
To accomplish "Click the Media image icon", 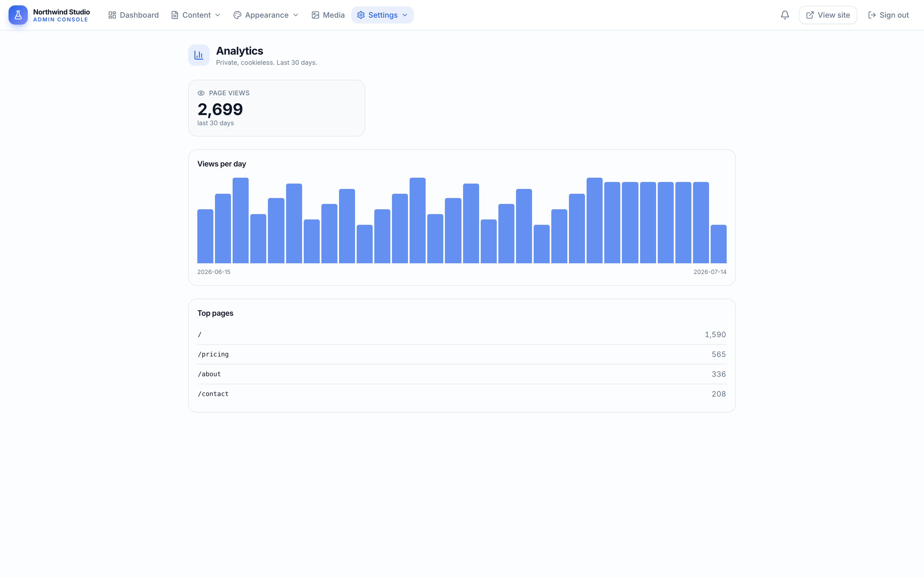I will (315, 15).
